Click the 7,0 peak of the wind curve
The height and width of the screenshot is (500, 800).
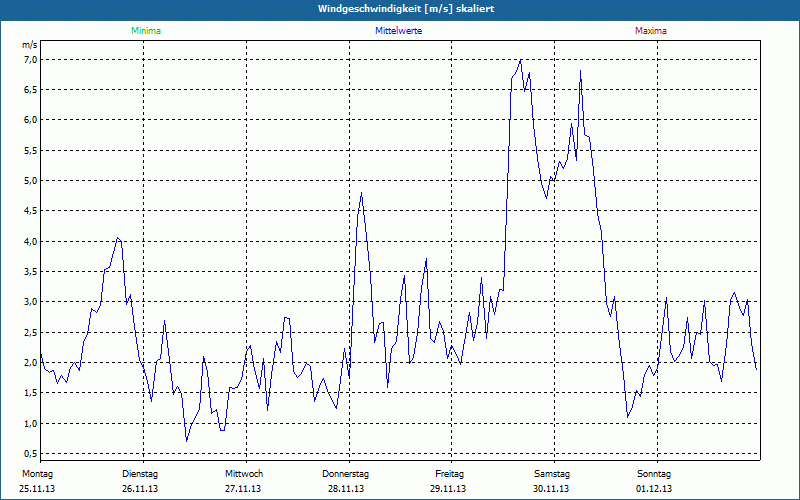click(x=520, y=60)
